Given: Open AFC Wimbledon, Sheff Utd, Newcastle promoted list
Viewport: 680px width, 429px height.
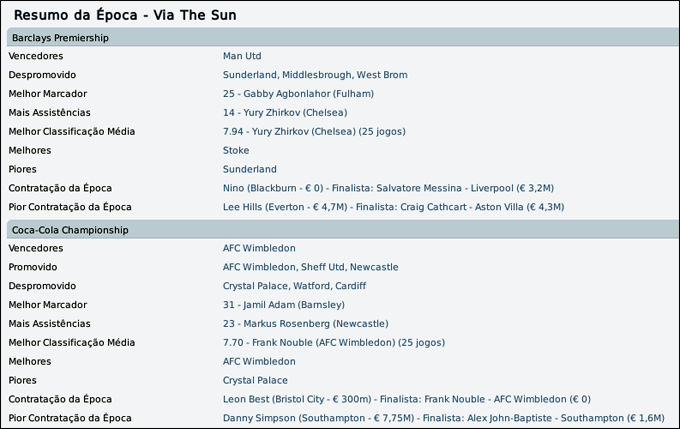Looking at the screenshot, I should (310, 267).
